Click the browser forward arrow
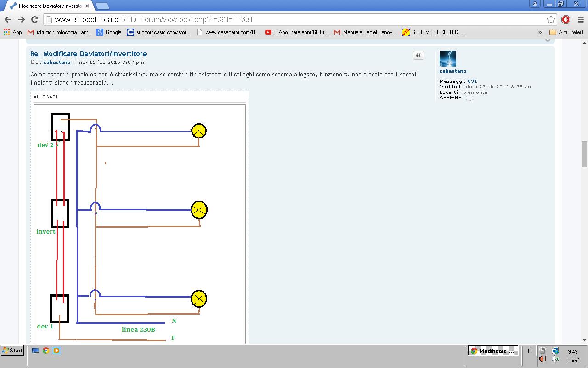 21,19
